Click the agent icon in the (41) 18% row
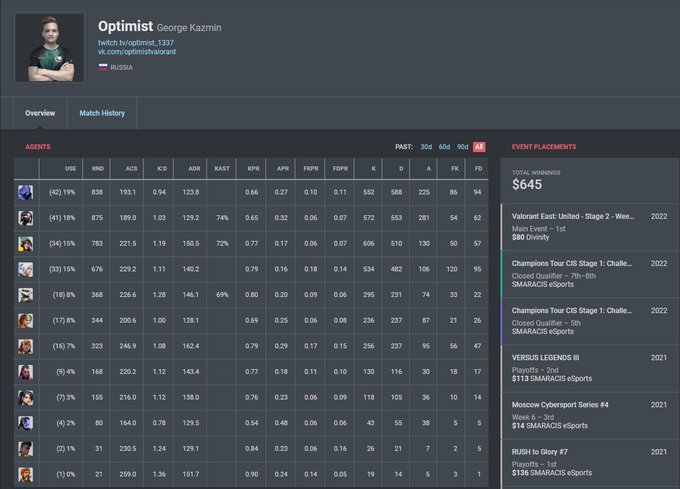 click(x=26, y=218)
